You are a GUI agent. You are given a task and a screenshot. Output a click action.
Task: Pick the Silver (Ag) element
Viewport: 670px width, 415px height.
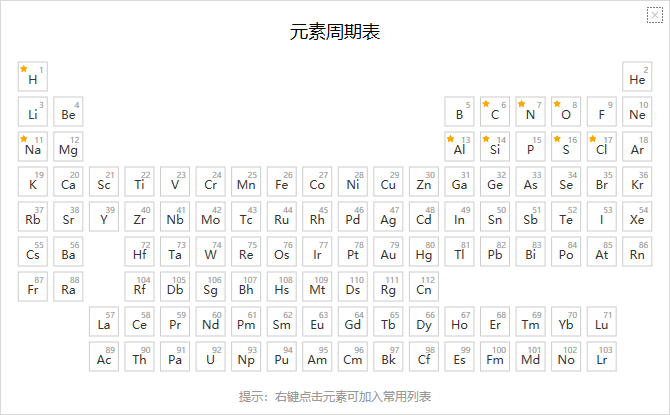[388, 217]
